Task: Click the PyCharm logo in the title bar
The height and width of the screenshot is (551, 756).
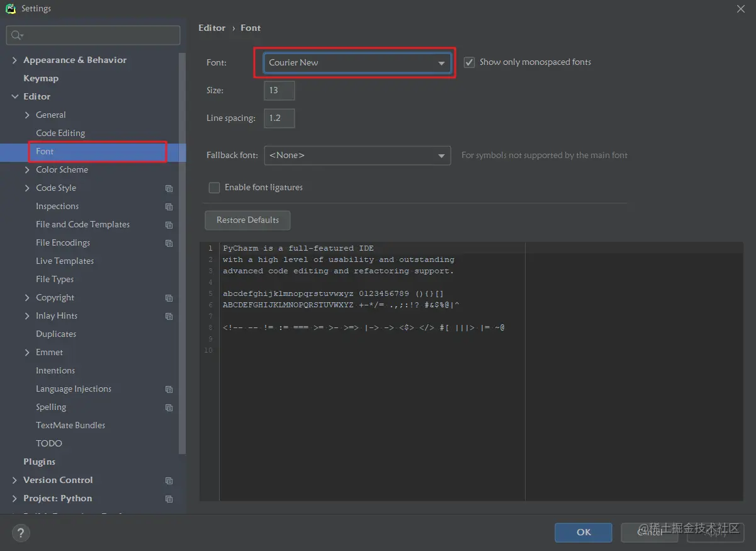Action: coord(11,9)
